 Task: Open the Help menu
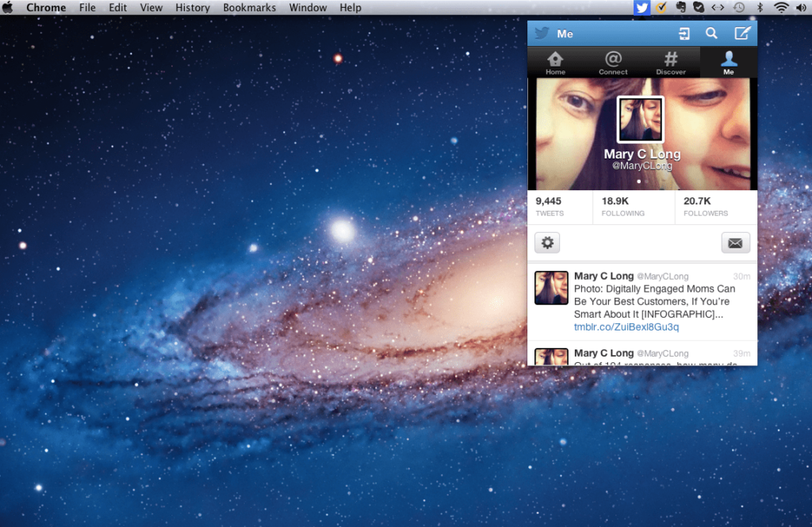point(350,7)
